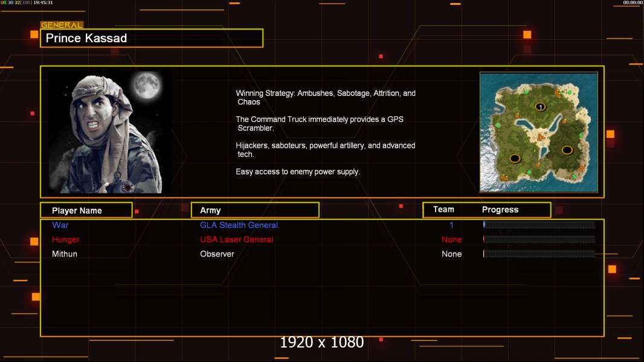Click the Prince Kassad general name field
The width and height of the screenshot is (644, 362).
pyautogui.click(x=152, y=38)
